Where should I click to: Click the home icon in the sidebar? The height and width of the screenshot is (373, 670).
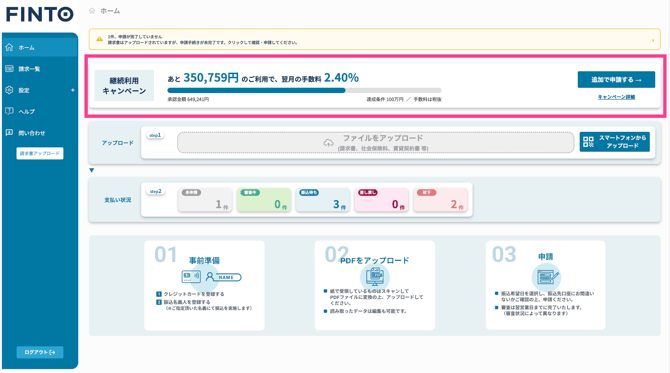click(9, 47)
